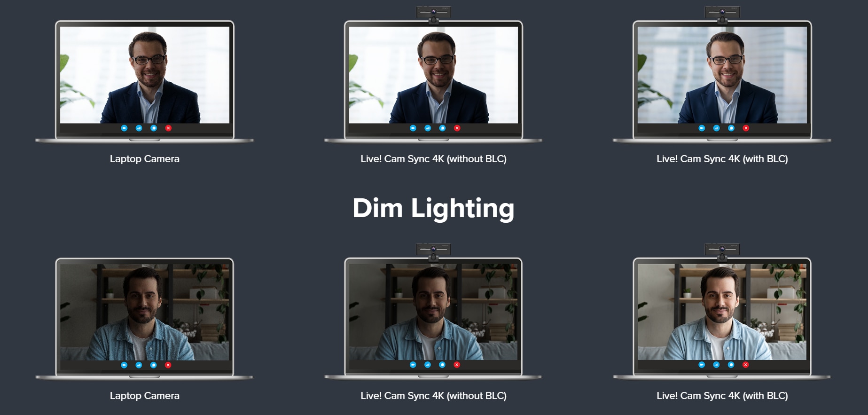Click signal bars icon on suited man's with-BLC screen
The width and height of the screenshot is (868, 415).
coord(716,128)
